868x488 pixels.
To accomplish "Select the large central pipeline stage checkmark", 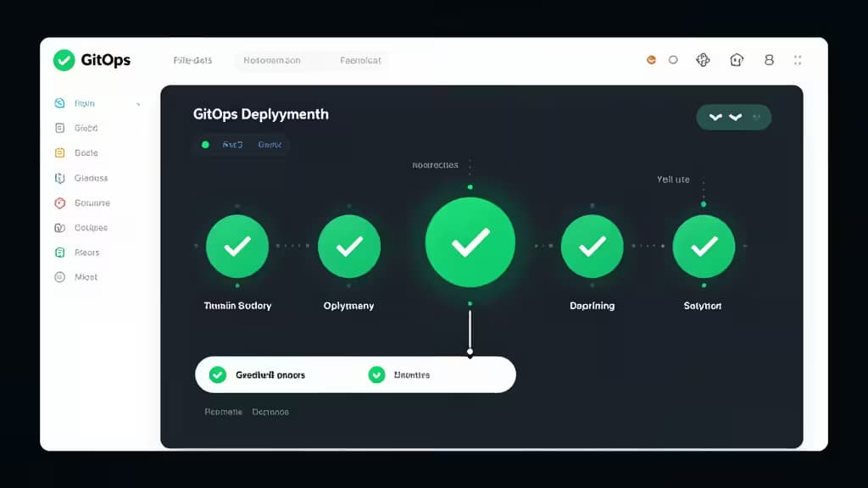I will (x=470, y=242).
